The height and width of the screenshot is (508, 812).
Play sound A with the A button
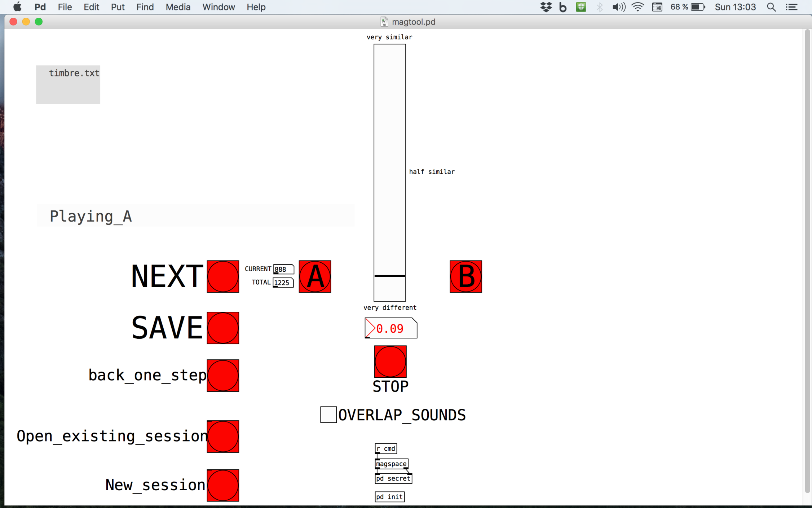pos(314,276)
